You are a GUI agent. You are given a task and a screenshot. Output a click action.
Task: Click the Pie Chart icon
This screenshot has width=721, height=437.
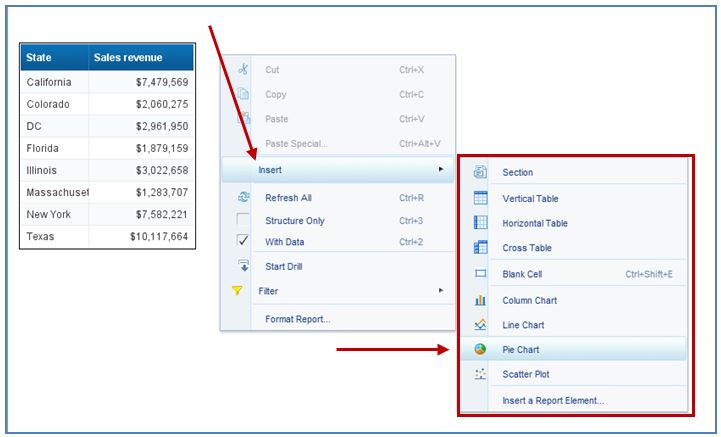click(x=480, y=349)
